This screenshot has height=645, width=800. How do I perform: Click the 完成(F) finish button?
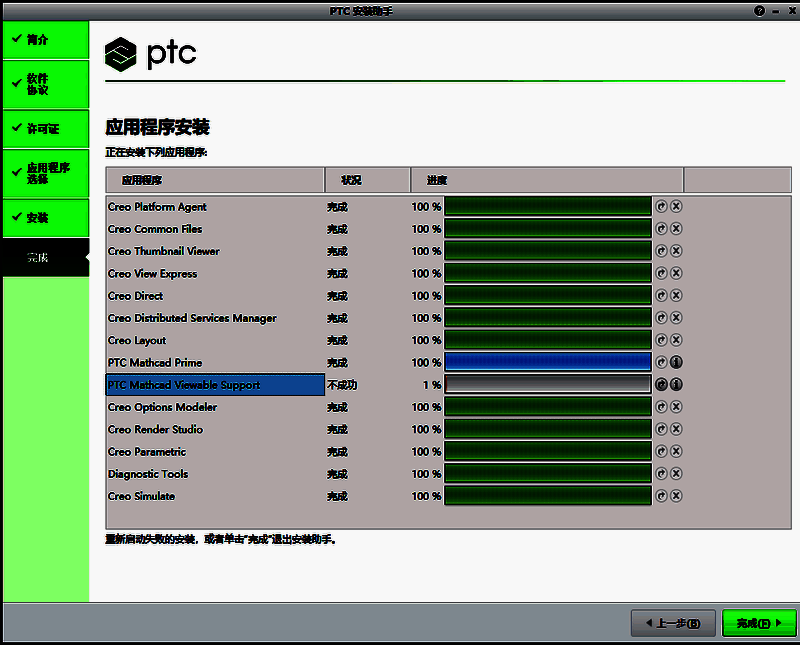click(759, 623)
